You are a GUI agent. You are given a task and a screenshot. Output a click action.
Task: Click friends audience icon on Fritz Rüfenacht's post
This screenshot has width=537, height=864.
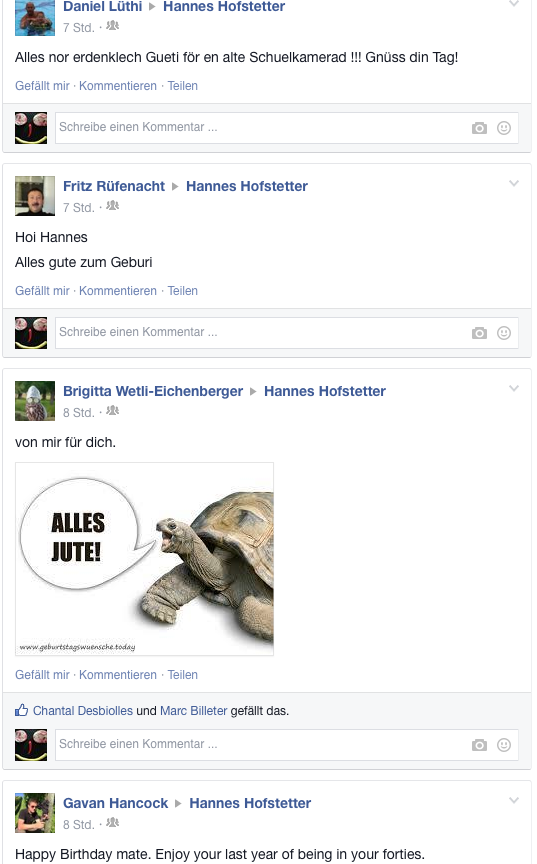[x=112, y=206]
